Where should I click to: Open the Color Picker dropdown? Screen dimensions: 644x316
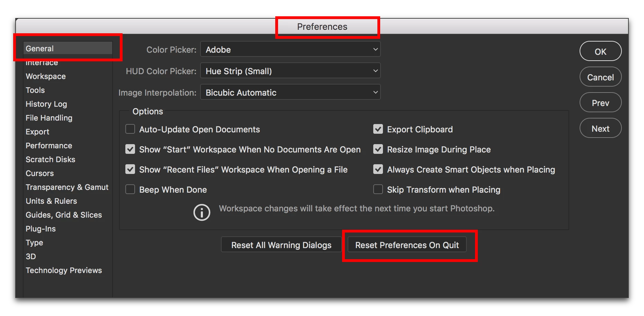[x=290, y=49]
